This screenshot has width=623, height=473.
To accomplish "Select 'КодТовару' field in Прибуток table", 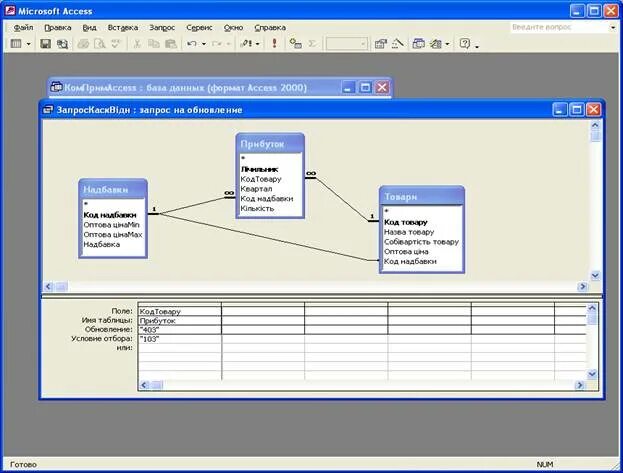I will point(261,179).
